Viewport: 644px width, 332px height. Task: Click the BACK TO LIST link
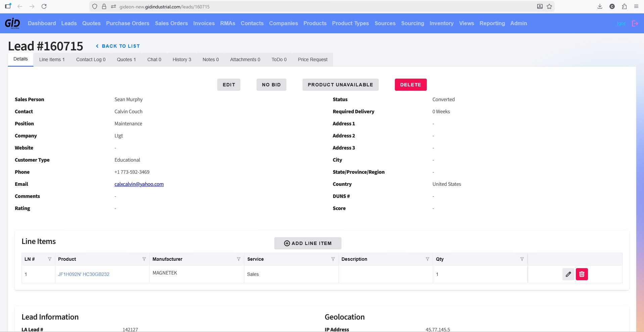(x=118, y=46)
